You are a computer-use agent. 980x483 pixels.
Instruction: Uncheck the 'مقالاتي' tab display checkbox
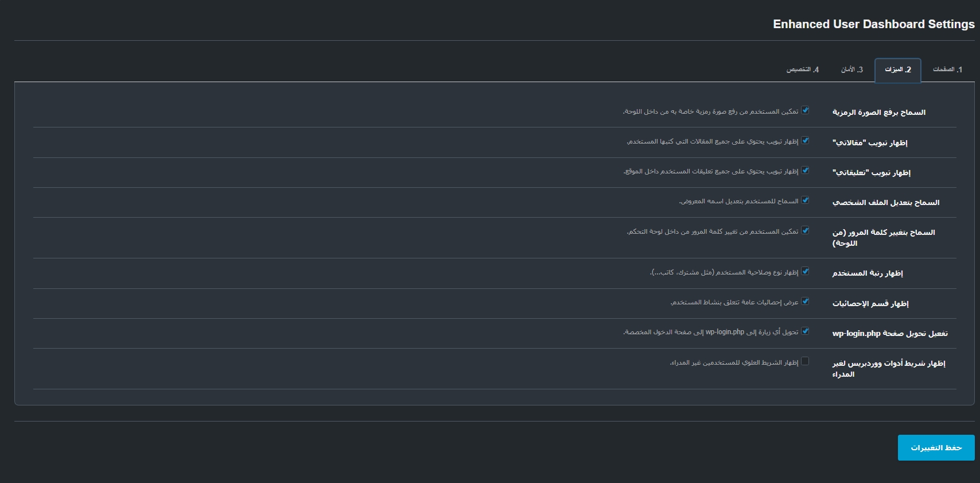(x=805, y=140)
